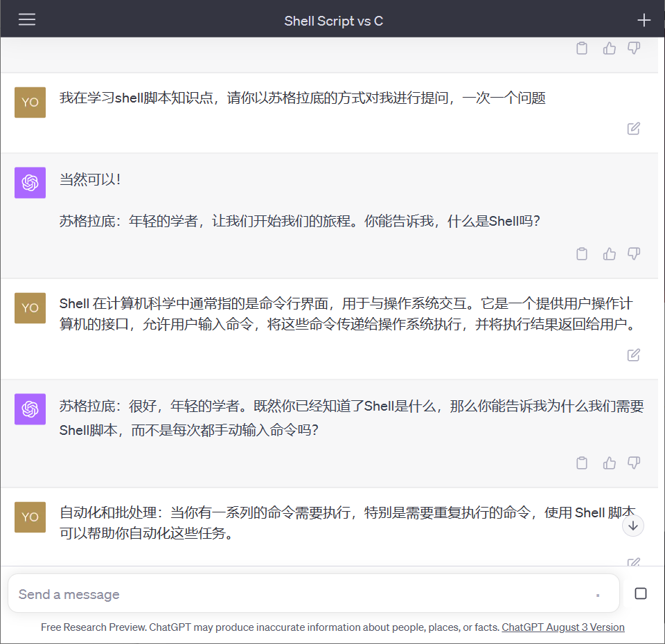The image size is (665, 644).
Task: Thumbs down the topmost partially visible response
Action: coord(633,48)
